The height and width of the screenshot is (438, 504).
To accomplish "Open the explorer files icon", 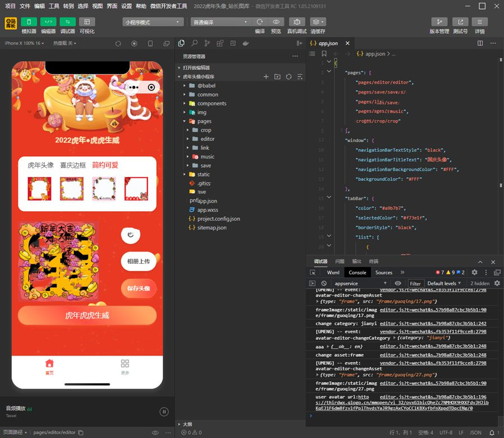I will tap(181, 43).
